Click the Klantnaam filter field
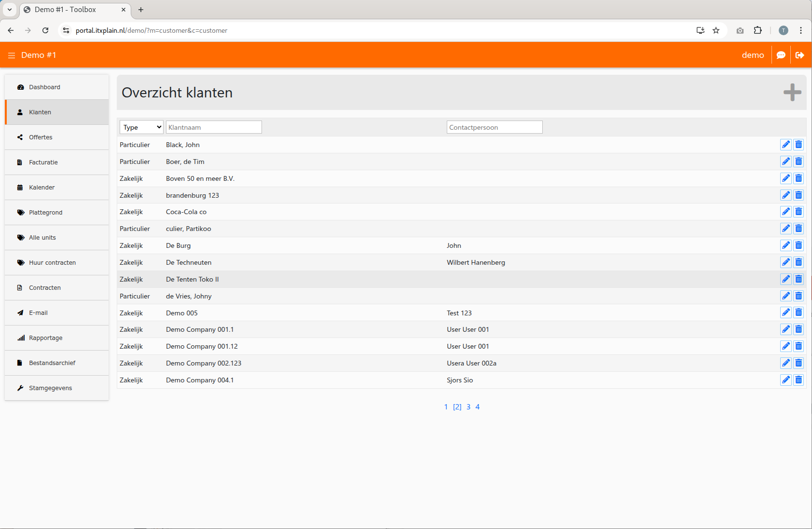This screenshot has width=812, height=529. click(x=214, y=127)
